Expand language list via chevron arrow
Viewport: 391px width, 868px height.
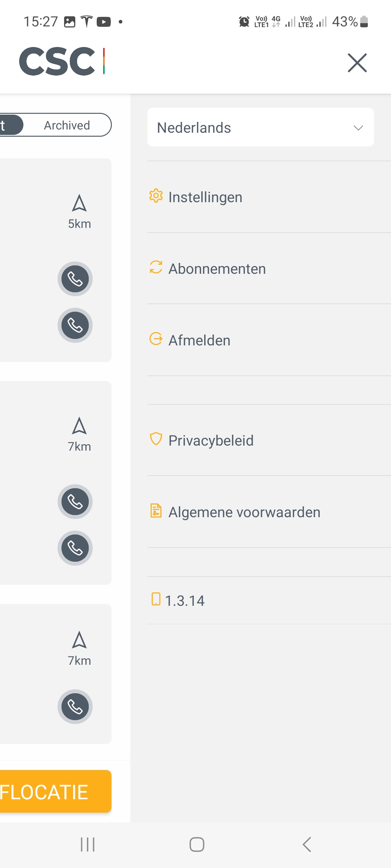[358, 128]
